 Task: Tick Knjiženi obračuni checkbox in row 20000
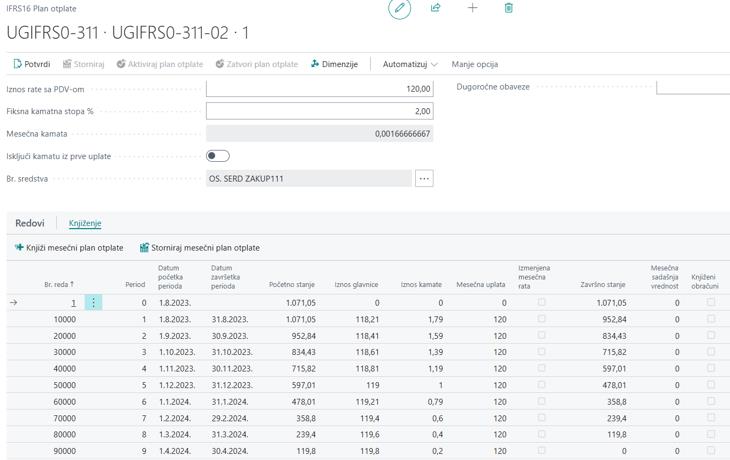coord(710,335)
